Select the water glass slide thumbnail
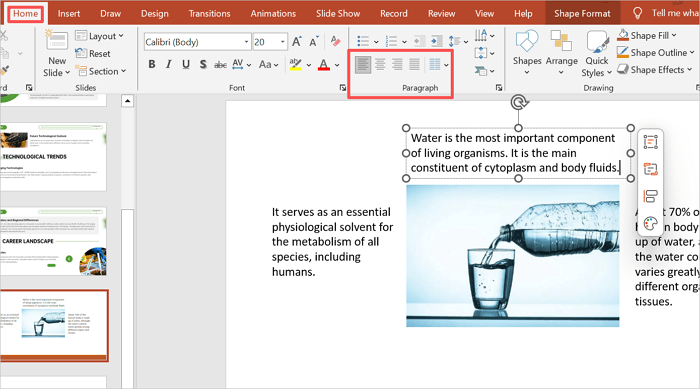This screenshot has width=700, height=389. pyautogui.click(x=54, y=325)
